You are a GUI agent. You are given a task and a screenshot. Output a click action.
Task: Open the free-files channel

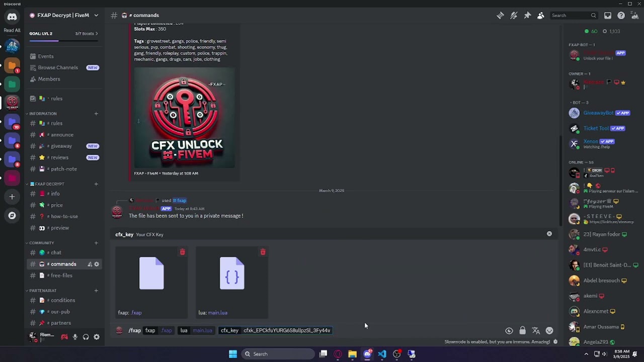(64, 276)
